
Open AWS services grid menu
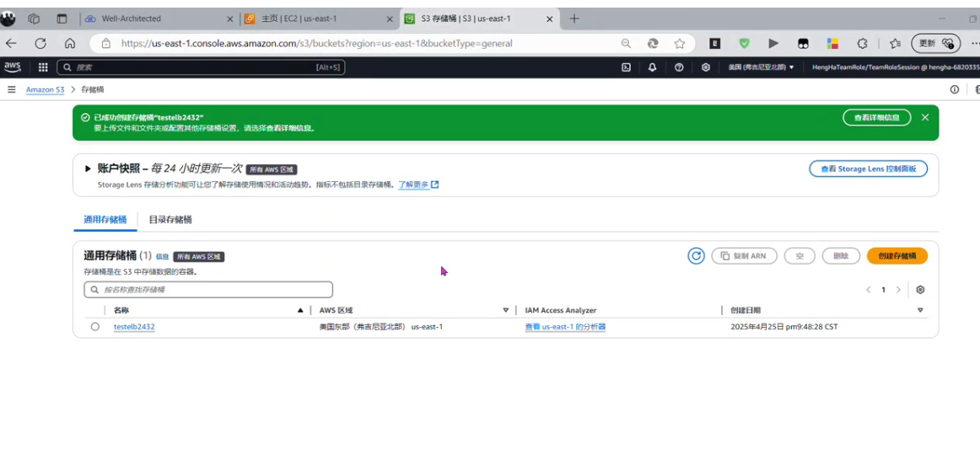tap(43, 67)
